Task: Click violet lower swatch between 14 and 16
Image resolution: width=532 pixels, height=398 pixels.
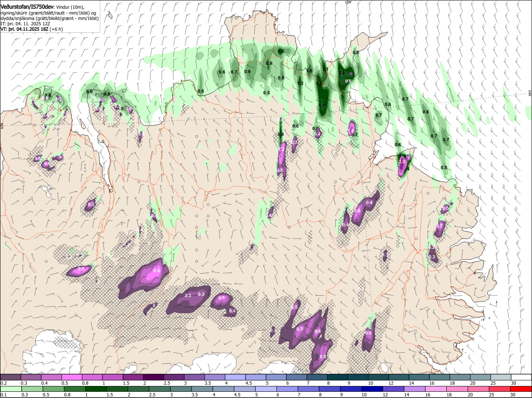Action: [415, 389]
